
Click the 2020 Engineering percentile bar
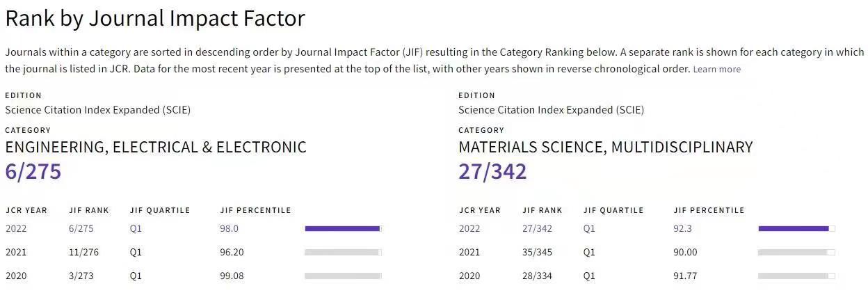coord(343,276)
